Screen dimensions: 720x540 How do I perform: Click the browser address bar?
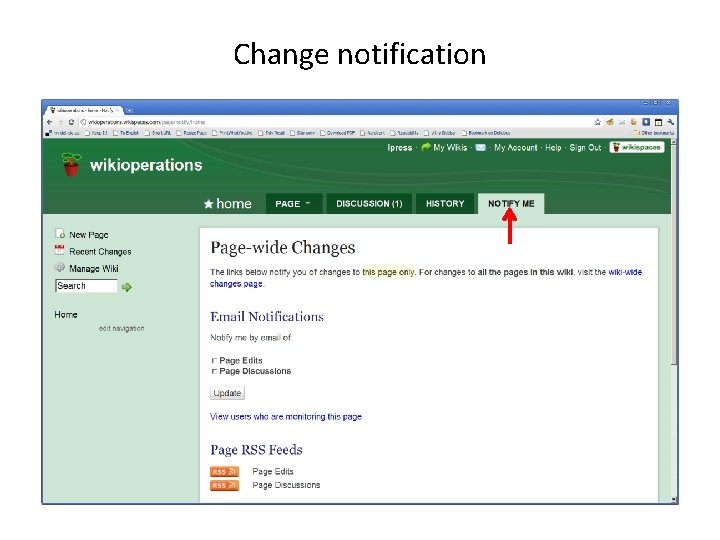335,122
